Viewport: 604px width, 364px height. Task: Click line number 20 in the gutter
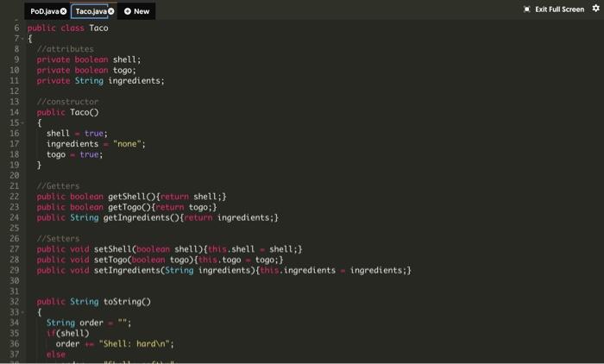click(x=15, y=176)
